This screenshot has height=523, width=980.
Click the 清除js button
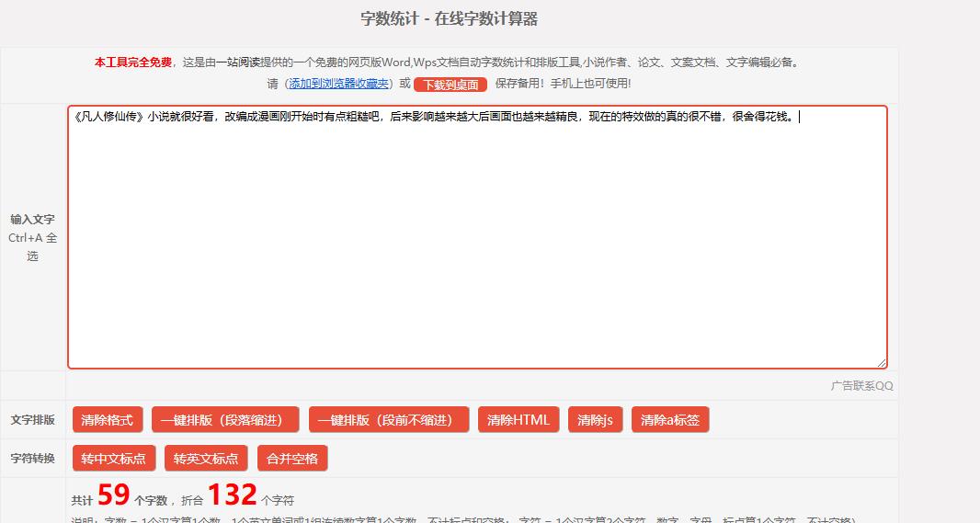[595, 419]
